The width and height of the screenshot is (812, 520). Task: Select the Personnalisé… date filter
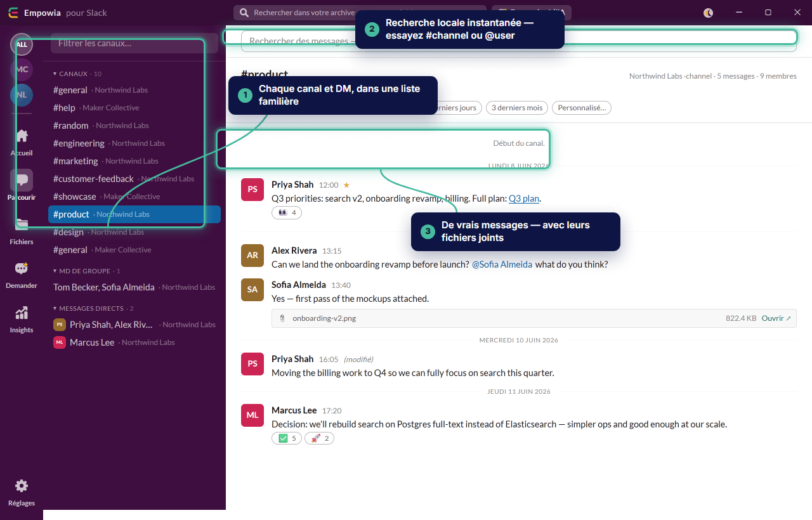pyautogui.click(x=582, y=108)
